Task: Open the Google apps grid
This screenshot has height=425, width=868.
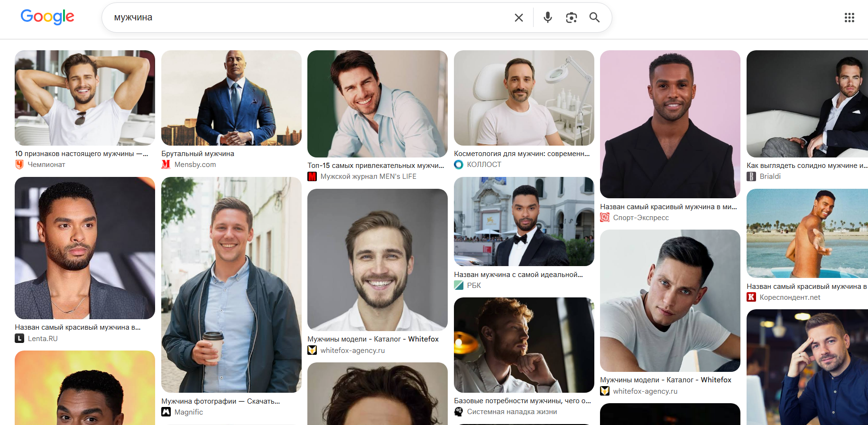Action: pos(850,18)
